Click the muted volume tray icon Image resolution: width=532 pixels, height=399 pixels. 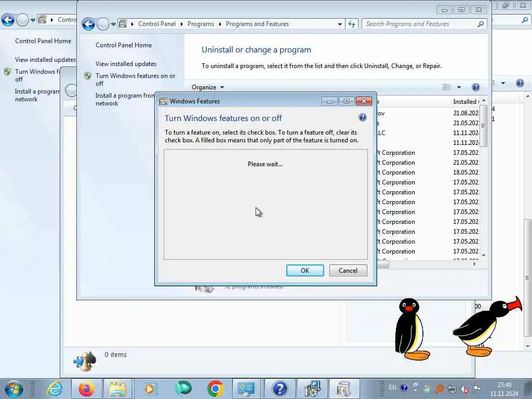pos(464,389)
